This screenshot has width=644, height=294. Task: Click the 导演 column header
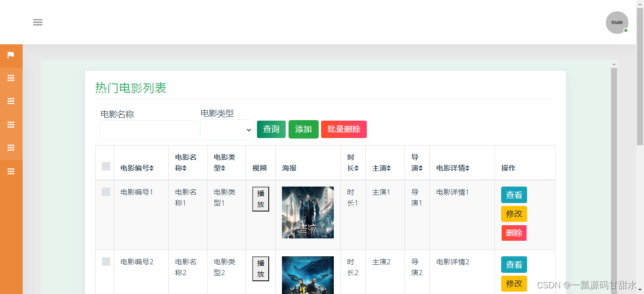click(x=417, y=162)
